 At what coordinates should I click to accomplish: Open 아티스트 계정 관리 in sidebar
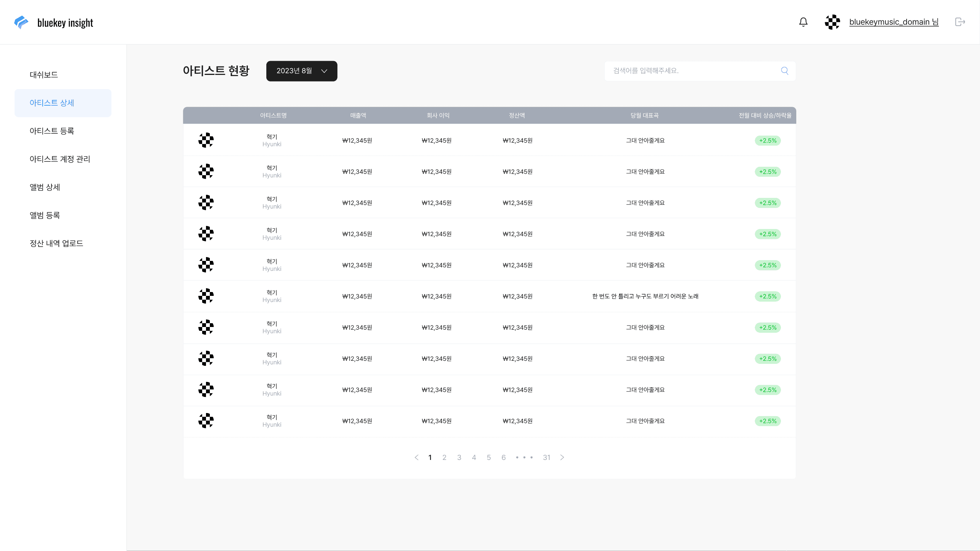60,159
